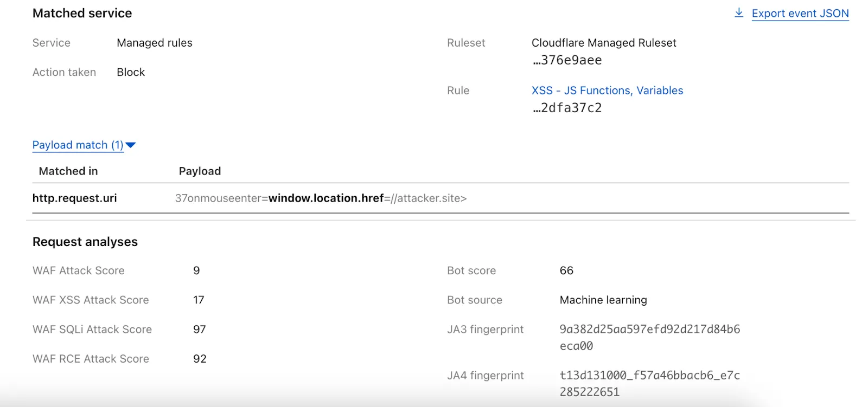Viewport: 868px width, 407px height.
Task: Click the rule ID ending 2dfa37c2
Action: point(567,108)
